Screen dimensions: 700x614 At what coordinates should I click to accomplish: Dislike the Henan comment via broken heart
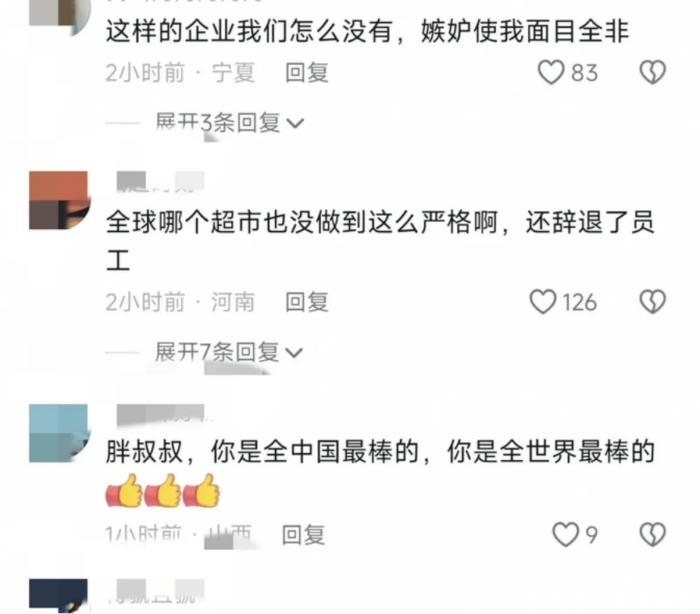pyautogui.click(x=652, y=302)
